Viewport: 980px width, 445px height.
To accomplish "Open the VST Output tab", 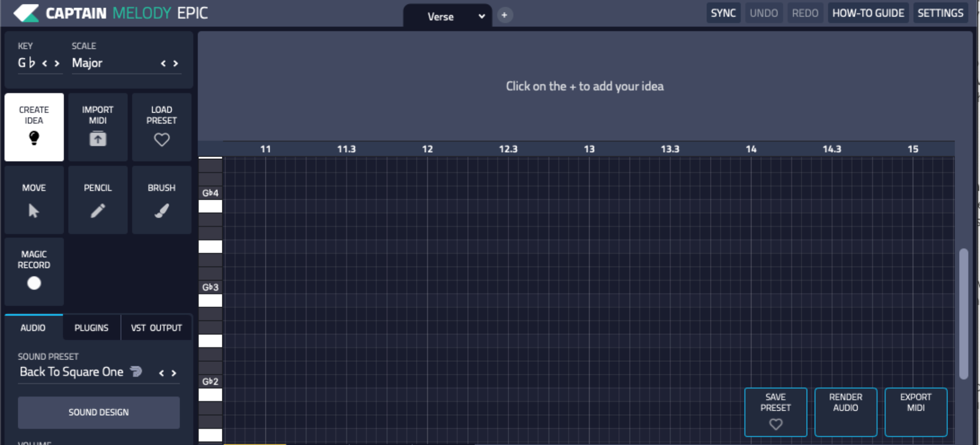I will [156, 328].
